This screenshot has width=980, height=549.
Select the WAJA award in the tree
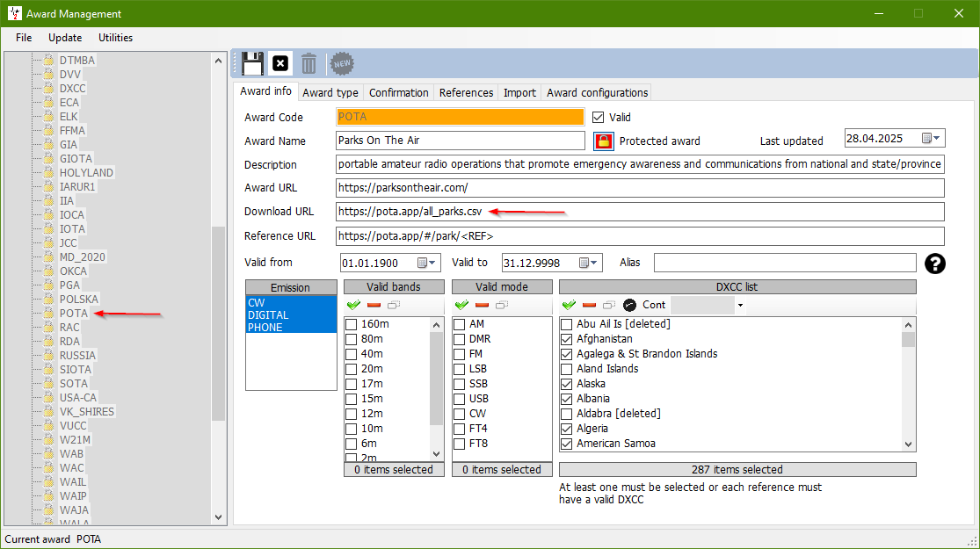pyautogui.click(x=74, y=509)
